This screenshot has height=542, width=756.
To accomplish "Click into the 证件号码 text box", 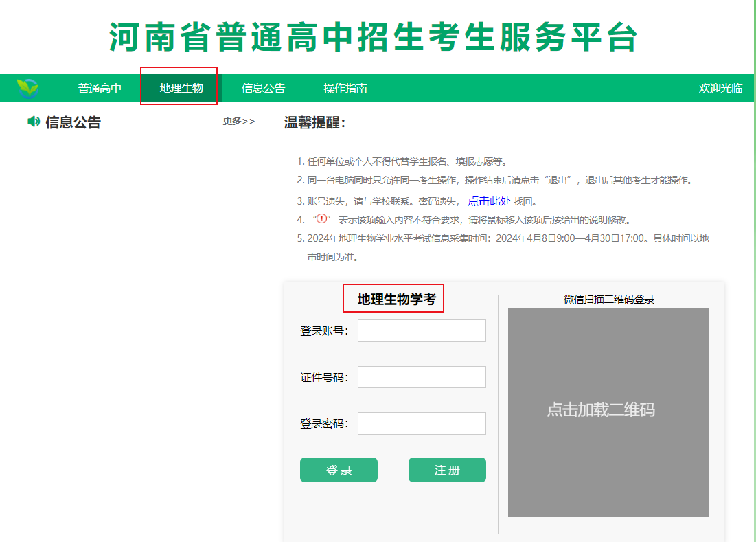I will [422, 377].
